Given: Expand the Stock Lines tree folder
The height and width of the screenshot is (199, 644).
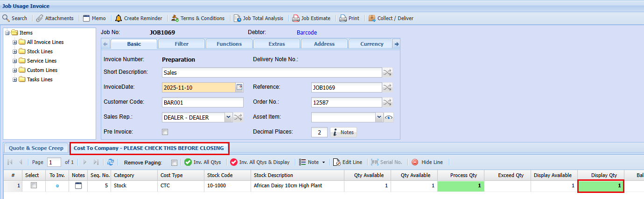Looking at the screenshot, I should click(x=14, y=51).
